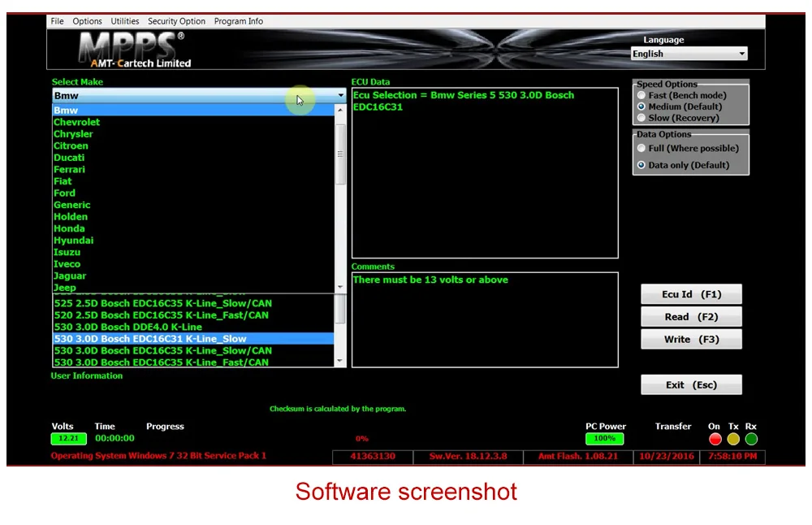
Task: Choose Iveco in the make list
Action: [194, 264]
